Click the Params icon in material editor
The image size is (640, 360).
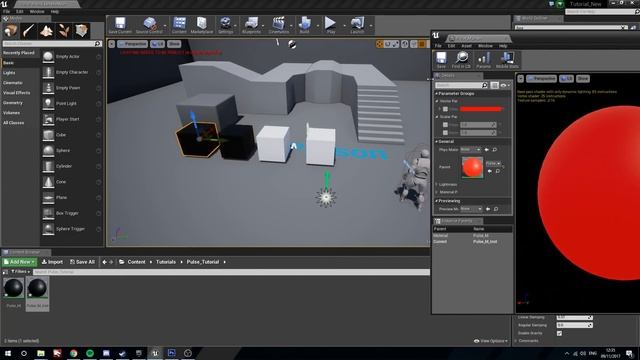click(484, 60)
